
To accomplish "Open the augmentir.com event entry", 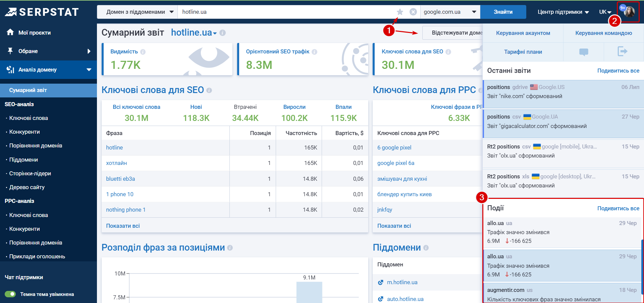I will [x=562, y=293].
